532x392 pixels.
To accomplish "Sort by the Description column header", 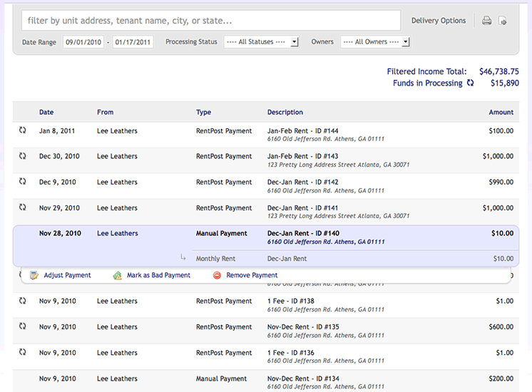I will pos(285,112).
